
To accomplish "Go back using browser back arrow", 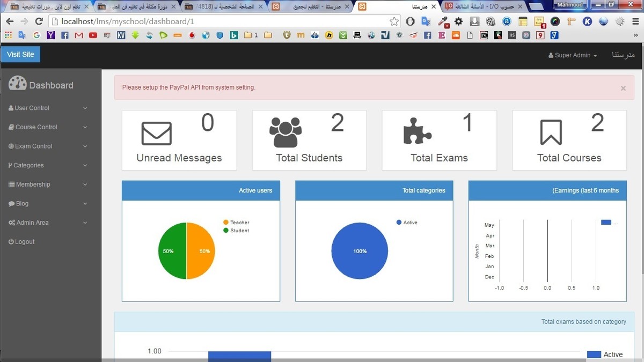I will (x=10, y=21).
